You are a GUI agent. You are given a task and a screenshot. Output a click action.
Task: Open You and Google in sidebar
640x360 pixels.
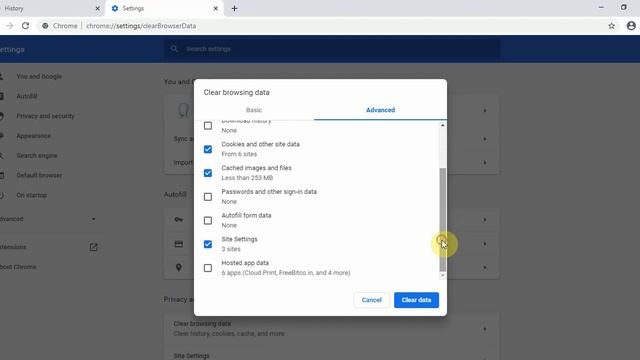[x=39, y=76]
